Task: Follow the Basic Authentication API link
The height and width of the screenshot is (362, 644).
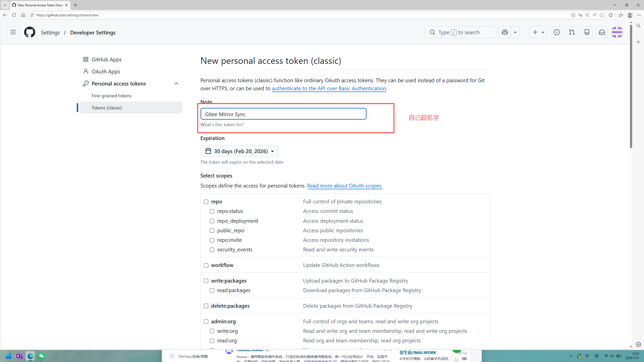Action: pyautogui.click(x=329, y=88)
